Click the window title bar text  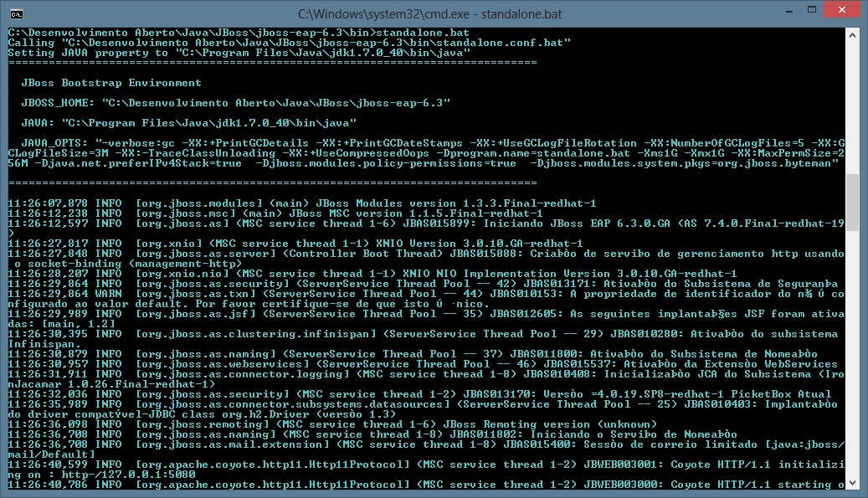tap(433, 14)
